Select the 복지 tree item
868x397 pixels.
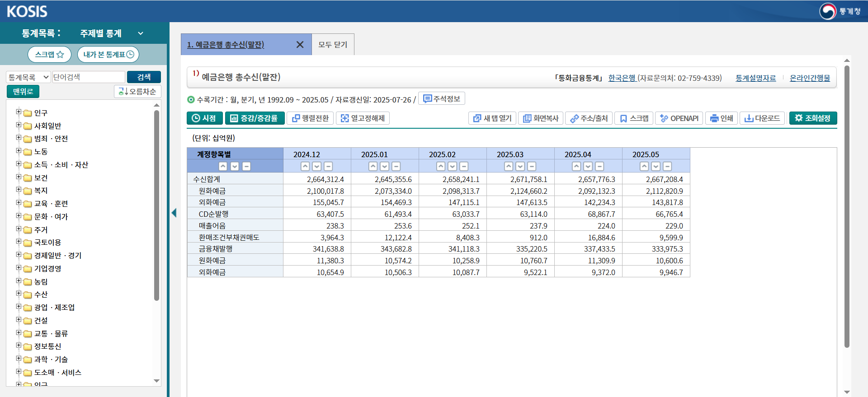tap(41, 191)
